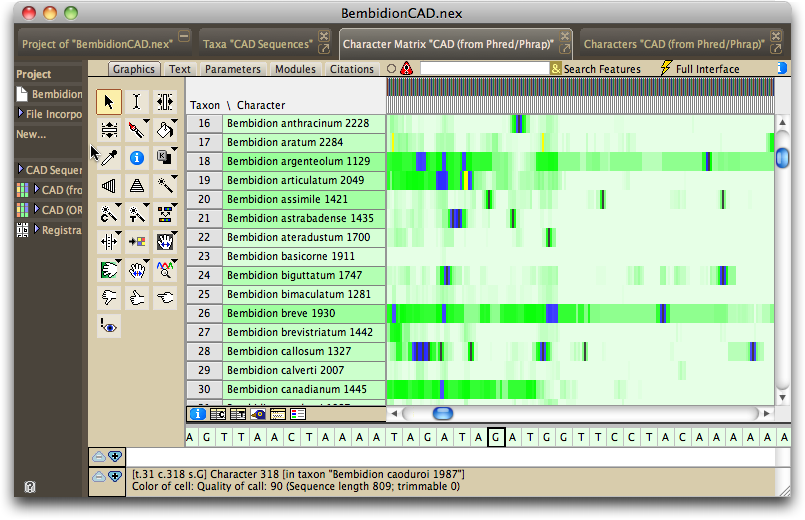Select the thumbs-up hand tool
Viewport: 805px width, 520px height.
coord(137,298)
